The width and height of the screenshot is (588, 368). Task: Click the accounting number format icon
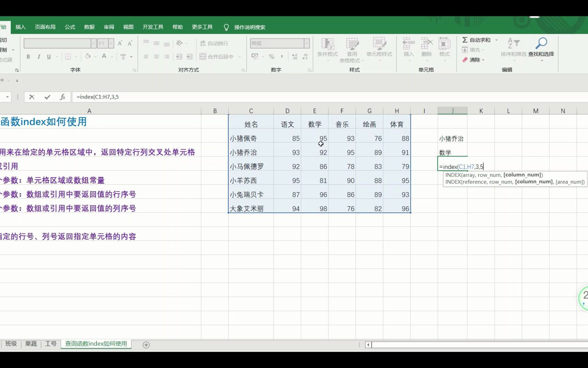[x=255, y=57]
